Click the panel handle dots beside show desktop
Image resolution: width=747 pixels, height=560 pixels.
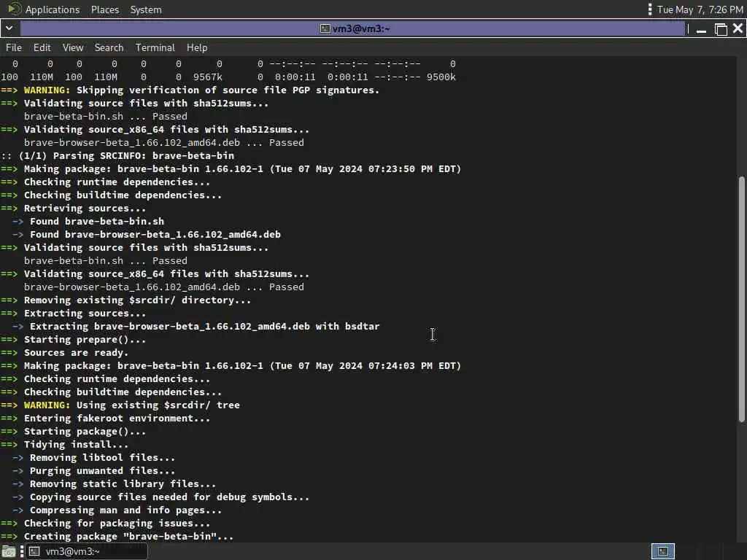(x=21, y=551)
